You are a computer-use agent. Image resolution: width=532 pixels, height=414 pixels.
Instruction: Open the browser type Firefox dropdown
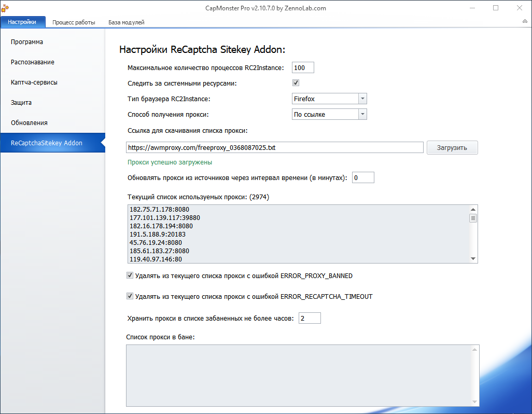329,99
